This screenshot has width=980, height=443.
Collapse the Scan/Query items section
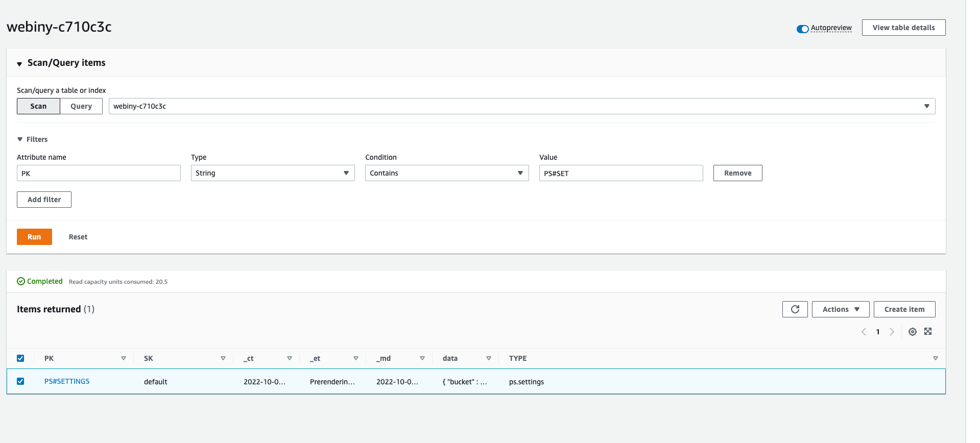[x=19, y=64]
